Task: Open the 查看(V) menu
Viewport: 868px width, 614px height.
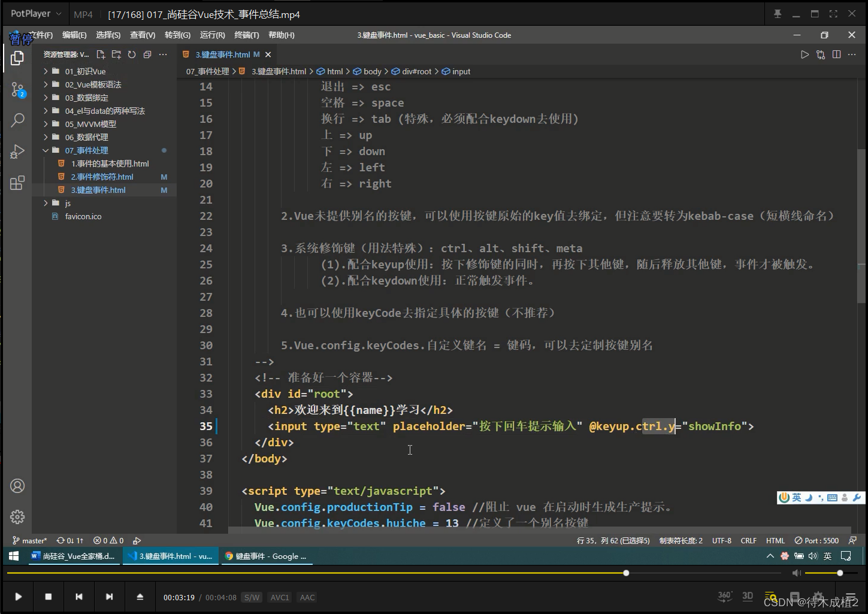Action: pos(143,35)
